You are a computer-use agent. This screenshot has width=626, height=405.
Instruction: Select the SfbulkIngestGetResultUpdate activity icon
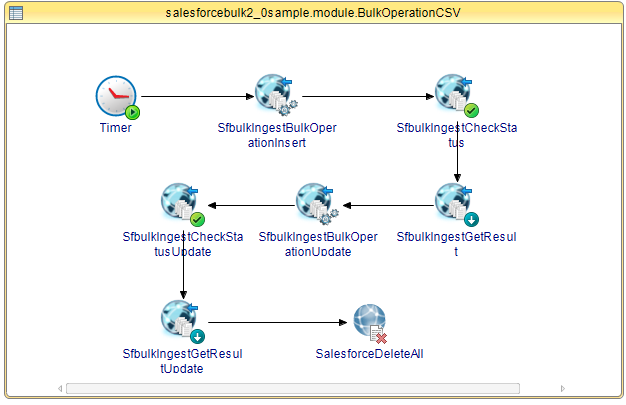point(183,322)
